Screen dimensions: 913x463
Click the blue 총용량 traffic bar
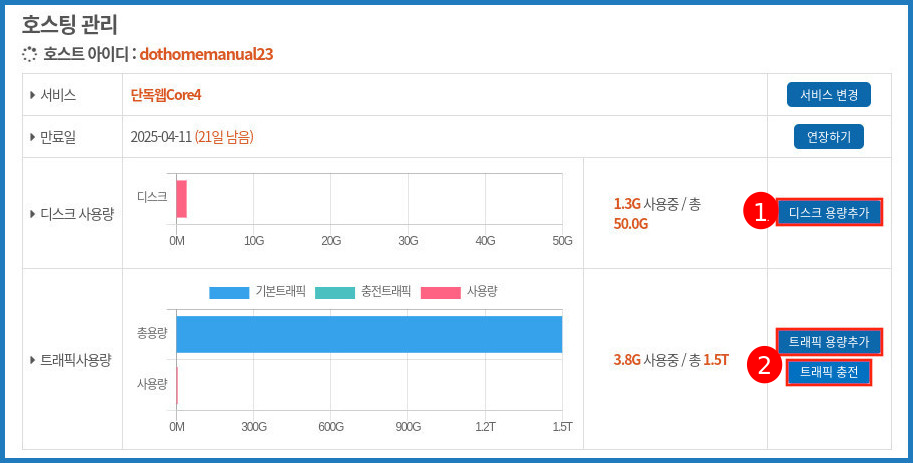(369, 334)
